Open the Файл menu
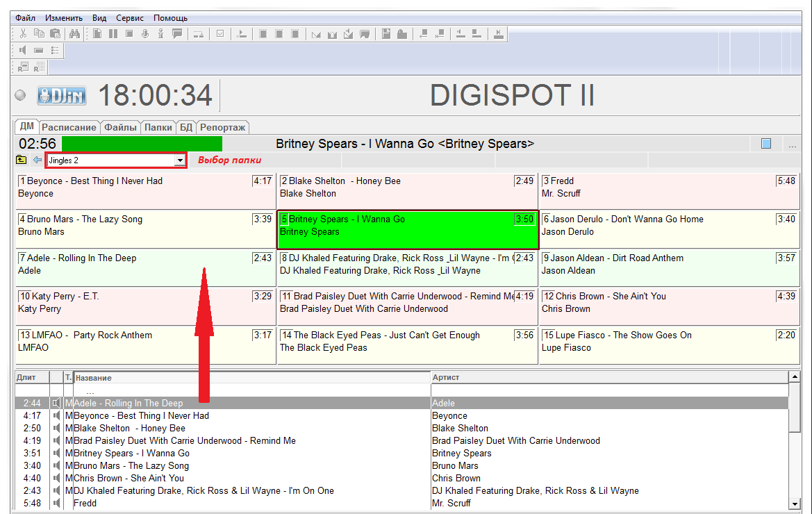 26,18
